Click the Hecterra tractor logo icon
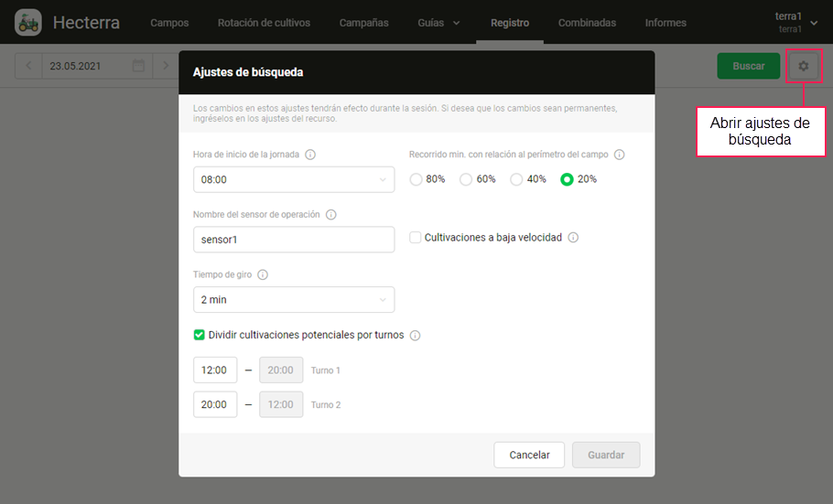 (x=28, y=22)
